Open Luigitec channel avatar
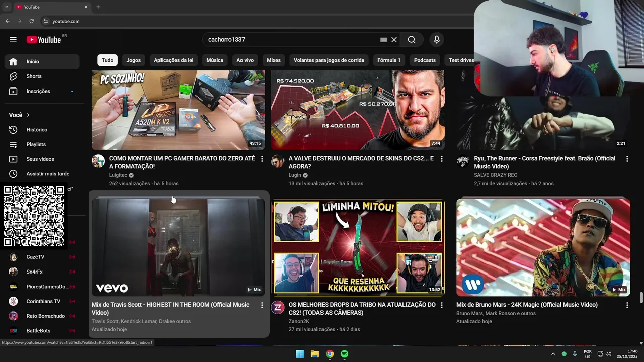 pos(98,161)
